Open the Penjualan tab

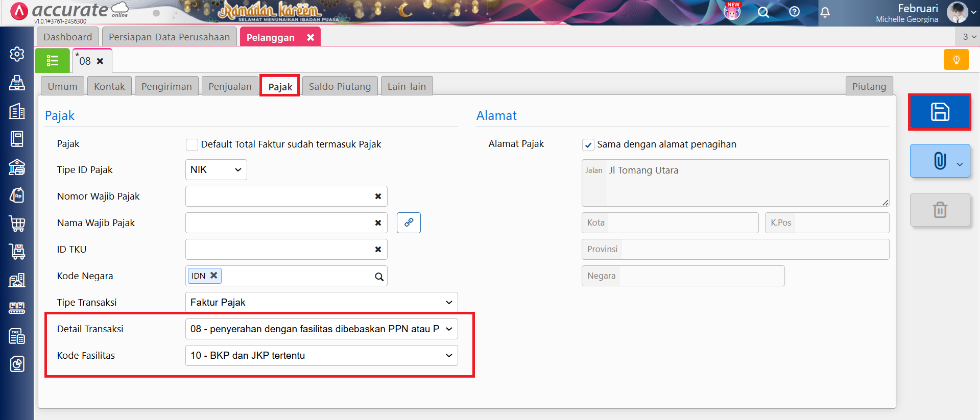[x=230, y=87]
